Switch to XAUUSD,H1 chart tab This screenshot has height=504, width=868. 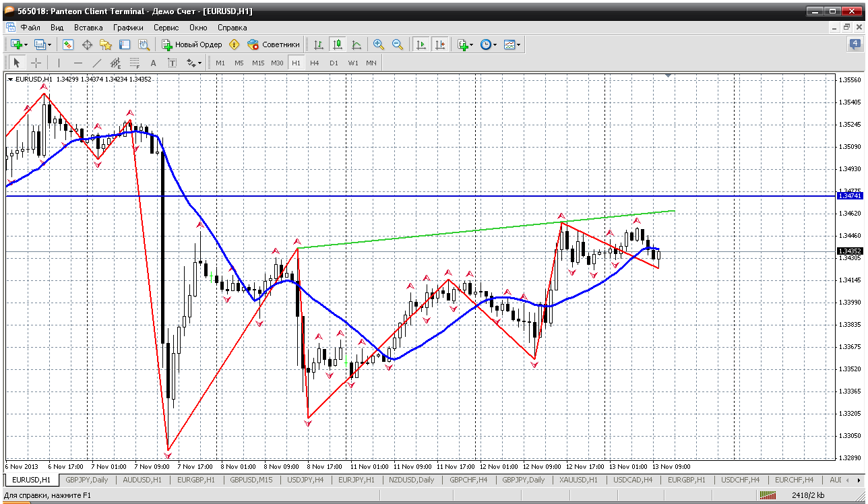[x=578, y=480]
